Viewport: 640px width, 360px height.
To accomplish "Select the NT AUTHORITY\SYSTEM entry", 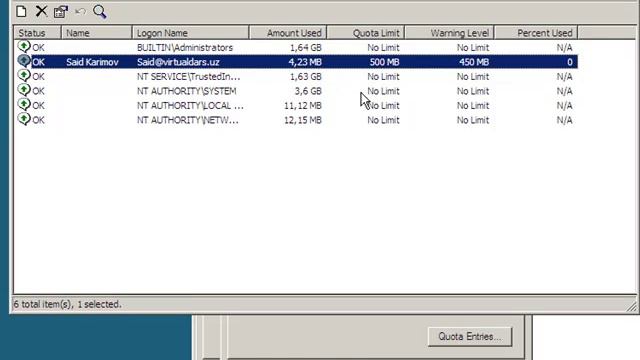I will point(187,91).
